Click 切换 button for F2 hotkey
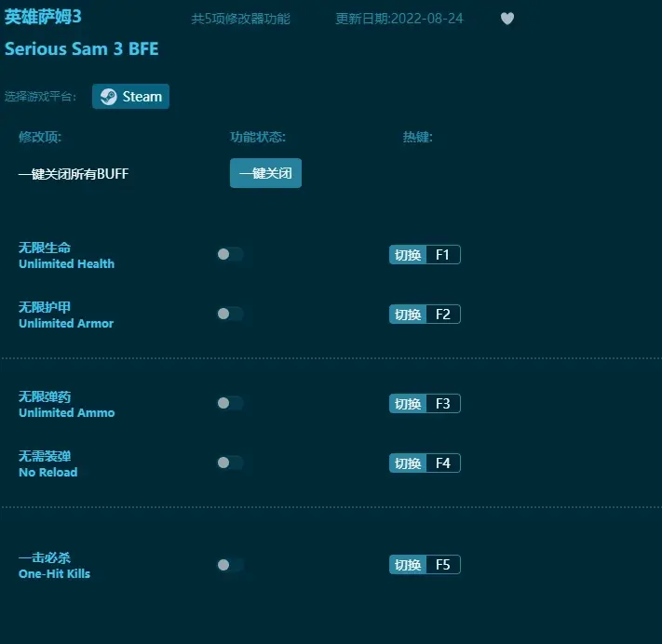 [408, 314]
